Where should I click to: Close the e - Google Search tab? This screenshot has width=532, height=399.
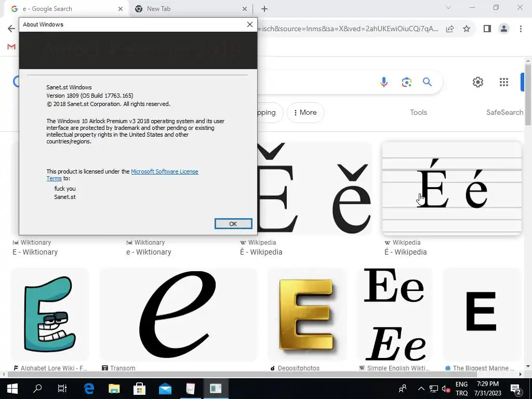[121, 9]
